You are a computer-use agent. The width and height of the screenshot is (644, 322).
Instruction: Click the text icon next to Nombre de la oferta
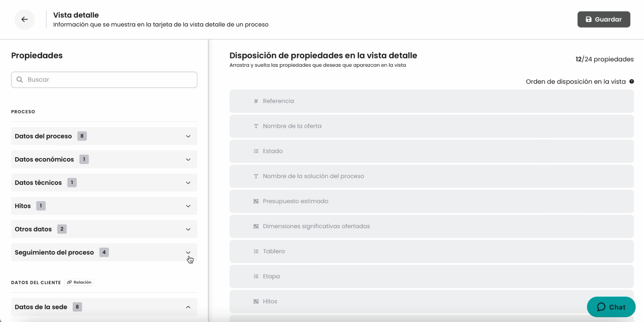click(256, 126)
